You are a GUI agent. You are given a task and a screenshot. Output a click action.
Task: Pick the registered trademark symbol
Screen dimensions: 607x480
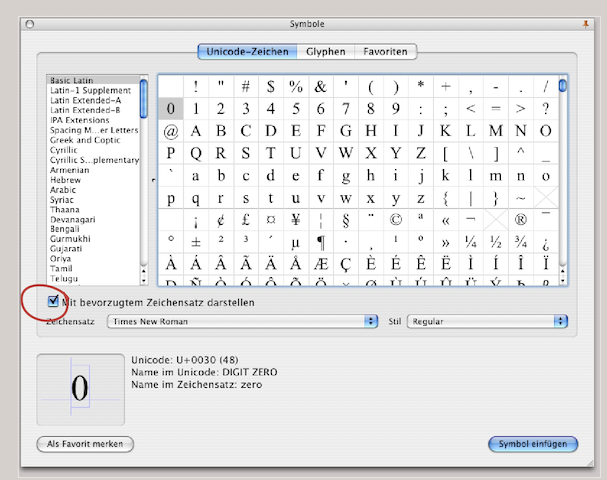pos(521,219)
